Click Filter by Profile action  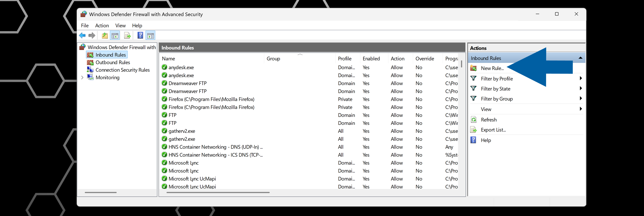tap(497, 78)
